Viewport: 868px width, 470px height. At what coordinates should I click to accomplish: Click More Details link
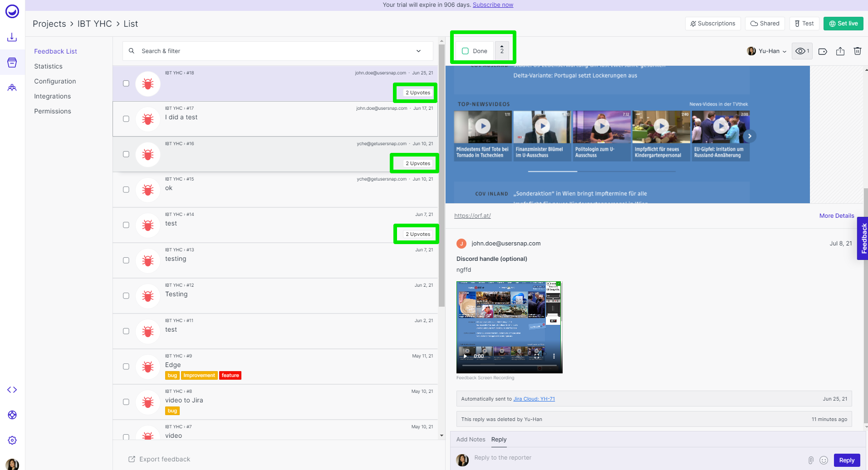click(x=837, y=216)
